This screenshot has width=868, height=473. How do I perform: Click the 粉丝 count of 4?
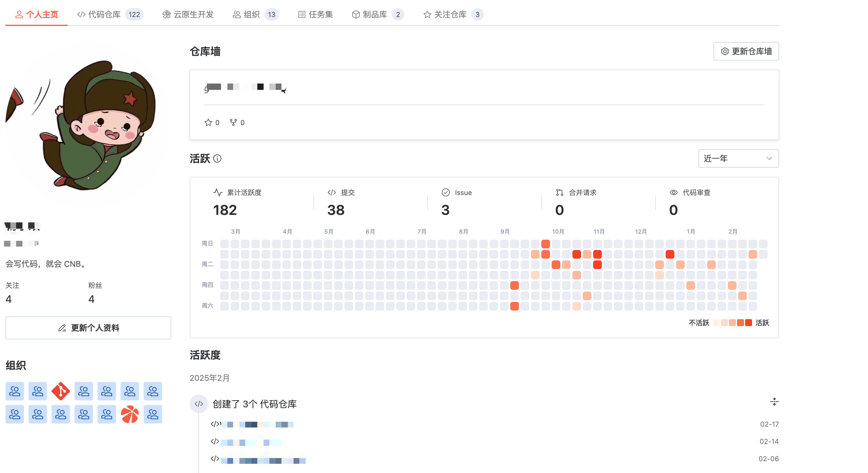point(91,299)
